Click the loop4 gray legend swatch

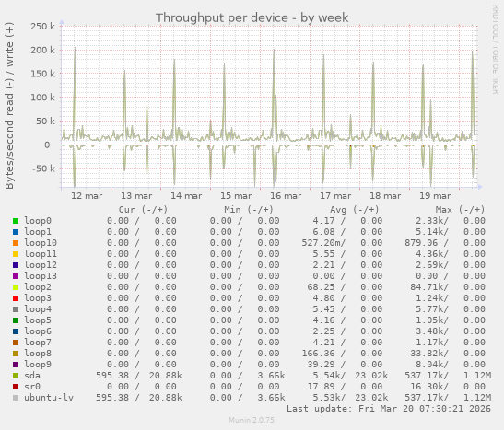[16, 309]
